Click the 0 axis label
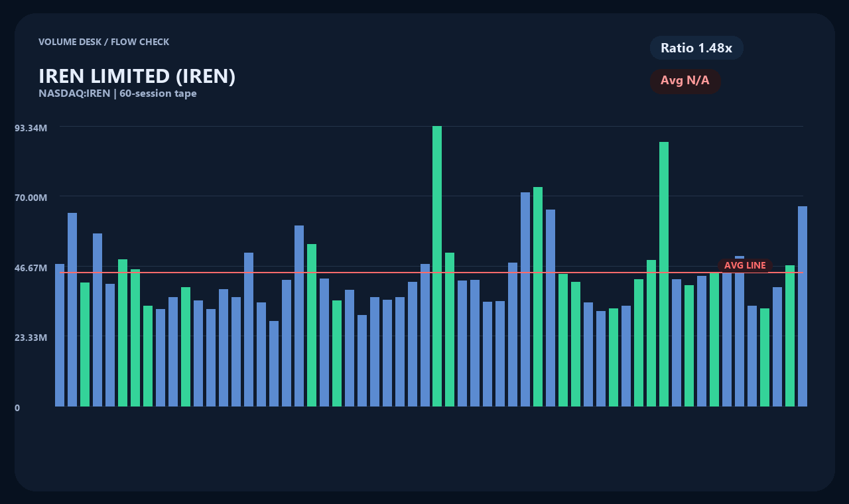The width and height of the screenshot is (849, 504). pos(17,408)
